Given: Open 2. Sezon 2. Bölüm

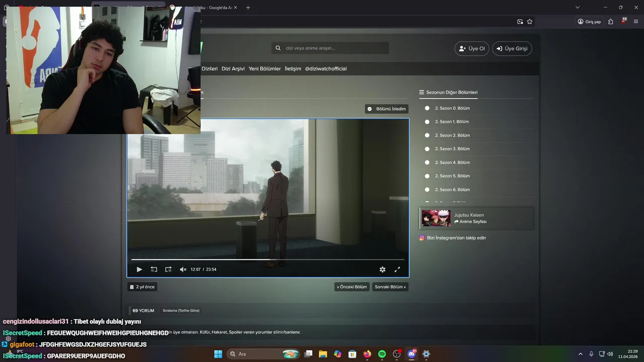Looking at the screenshot, I should pyautogui.click(x=452, y=135).
